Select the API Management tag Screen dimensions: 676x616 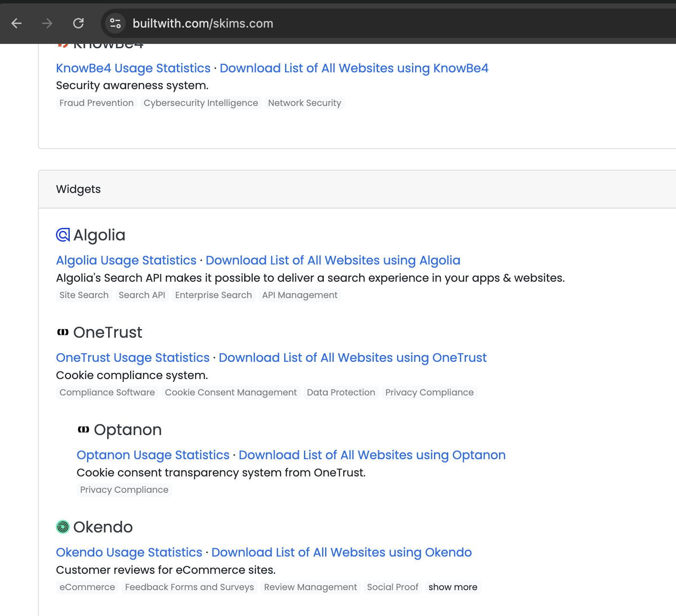pyautogui.click(x=300, y=295)
